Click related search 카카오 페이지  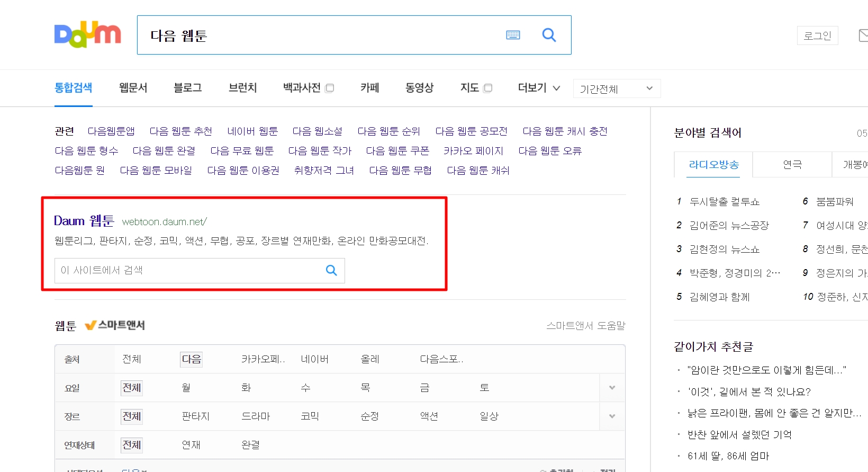tap(474, 151)
